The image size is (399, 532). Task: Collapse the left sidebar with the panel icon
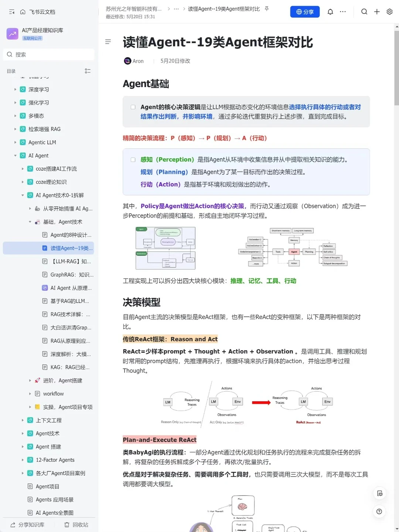click(x=11, y=11)
